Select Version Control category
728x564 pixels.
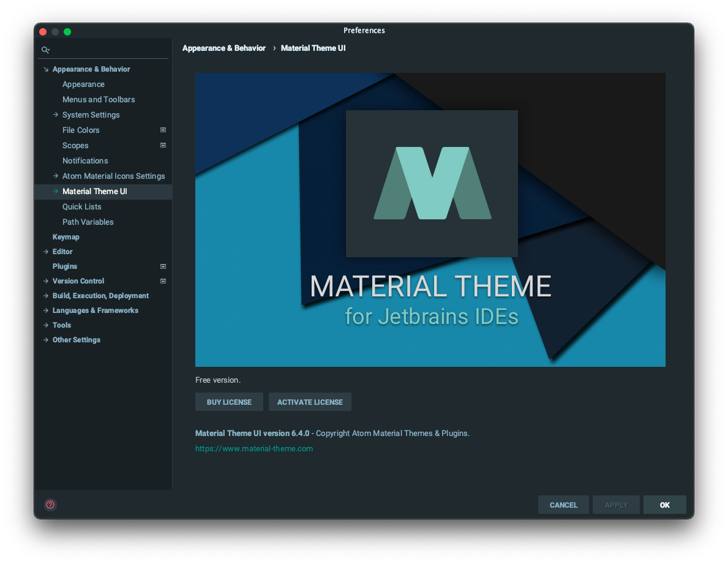[78, 281]
